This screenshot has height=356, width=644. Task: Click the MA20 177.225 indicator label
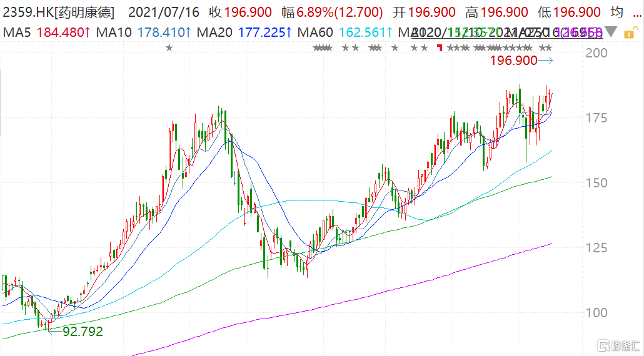[244, 32]
